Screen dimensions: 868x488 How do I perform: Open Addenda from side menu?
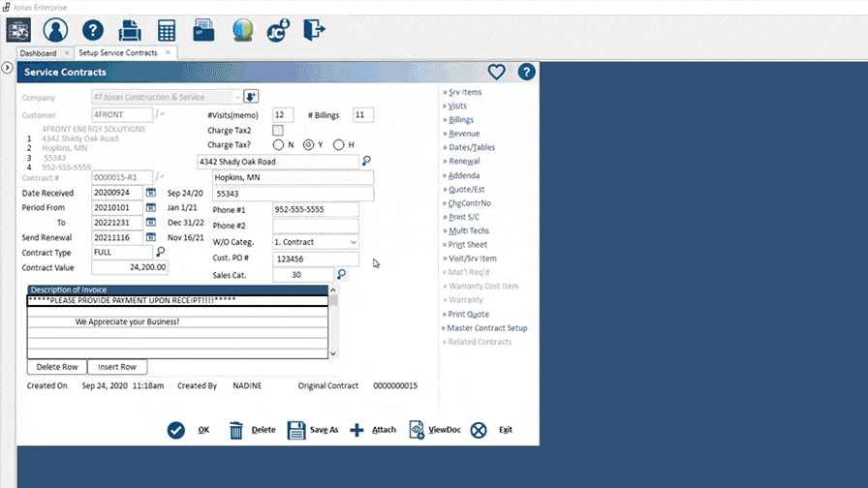click(x=463, y=175)
